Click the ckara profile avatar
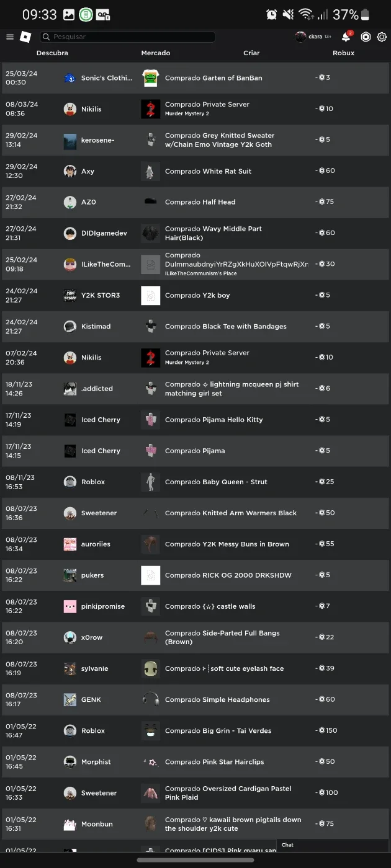The image size is (391, 868). point(300,37)
